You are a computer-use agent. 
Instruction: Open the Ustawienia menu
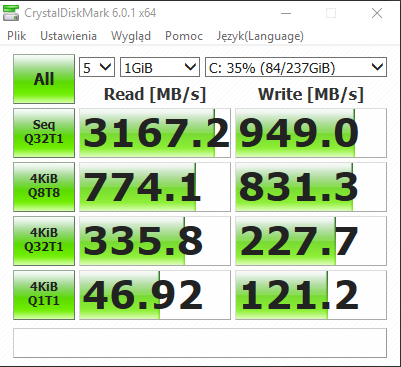[68, 36]
